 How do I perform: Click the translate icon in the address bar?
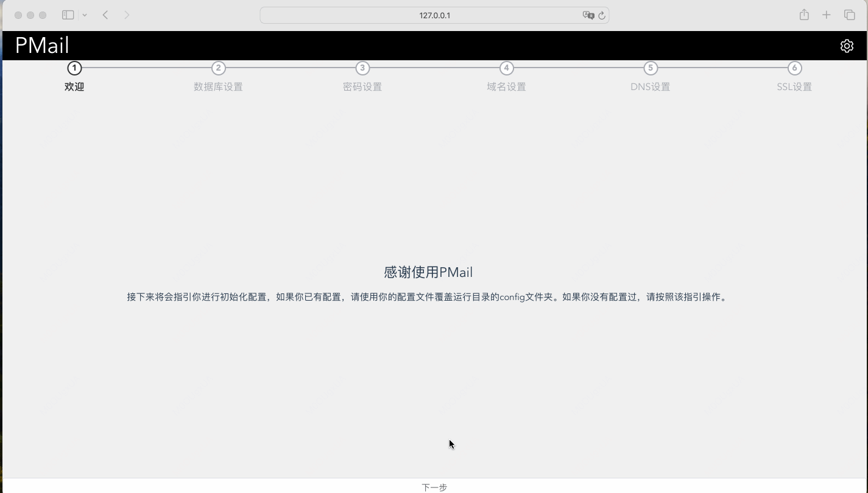pos(588,15)
